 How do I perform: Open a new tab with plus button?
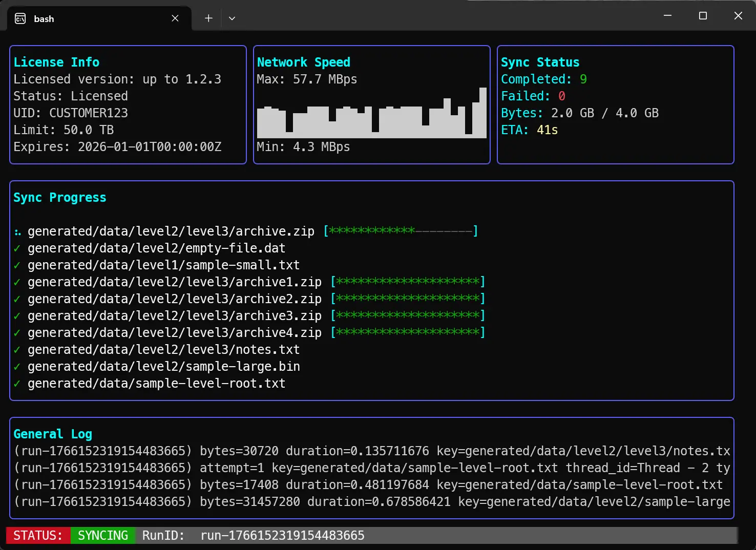click(x=208, y=18)
